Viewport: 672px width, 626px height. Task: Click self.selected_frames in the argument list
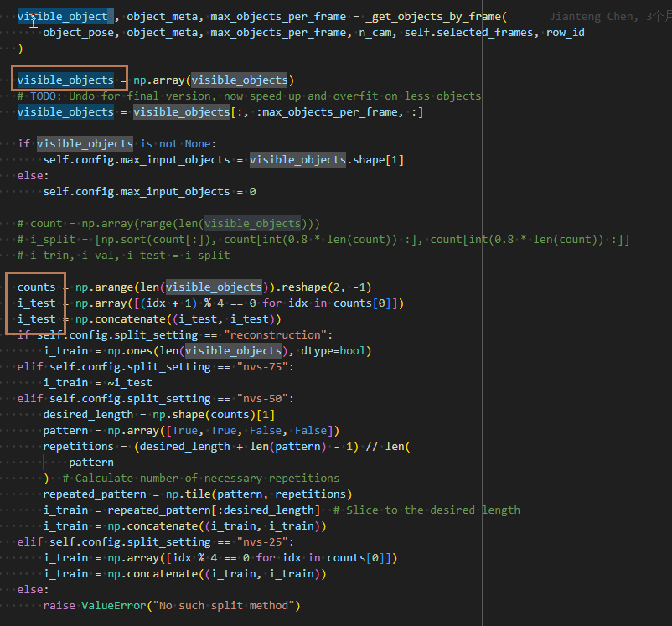pyautogui.click(x=468, y=33)
